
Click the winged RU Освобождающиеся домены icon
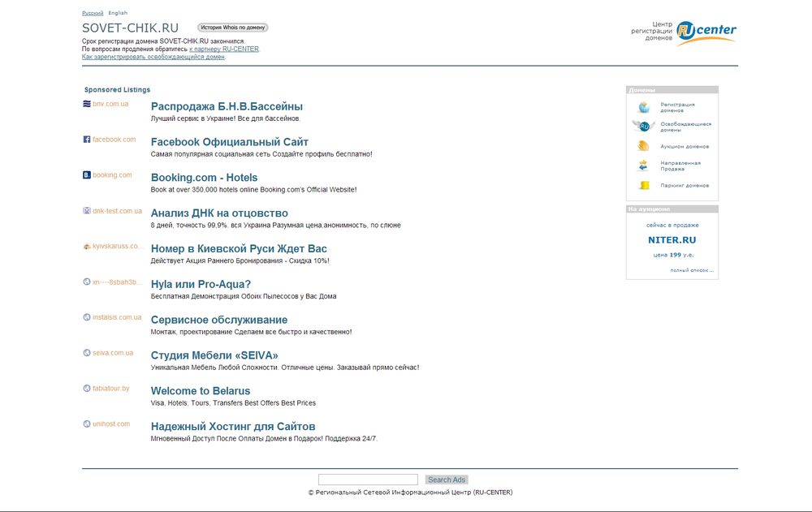(x=644, y=126)
